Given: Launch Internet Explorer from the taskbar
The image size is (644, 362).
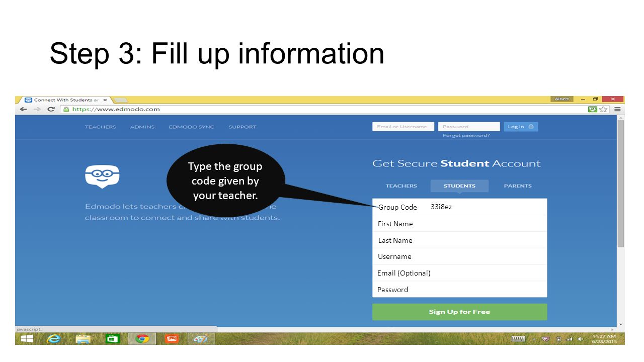Looking at the screenshot, I should point(53,339).
